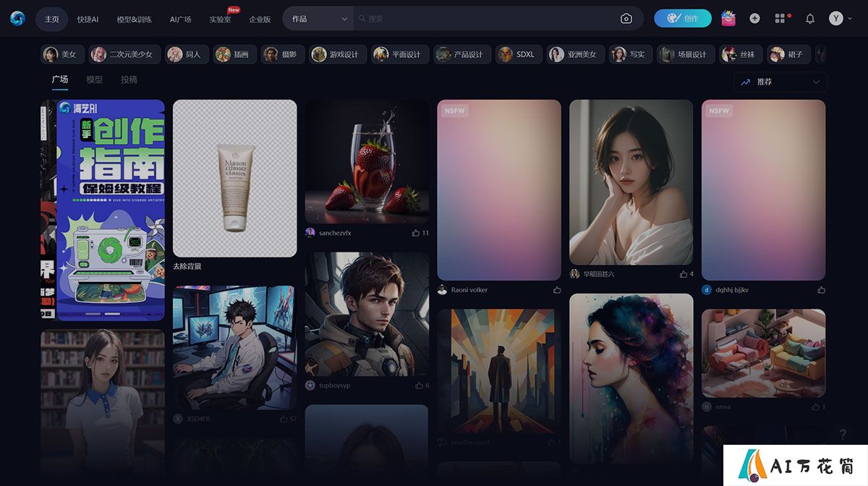Go to 主页 in navigation
The height and width of the screenshot is (486, 868).
[51, 19]
